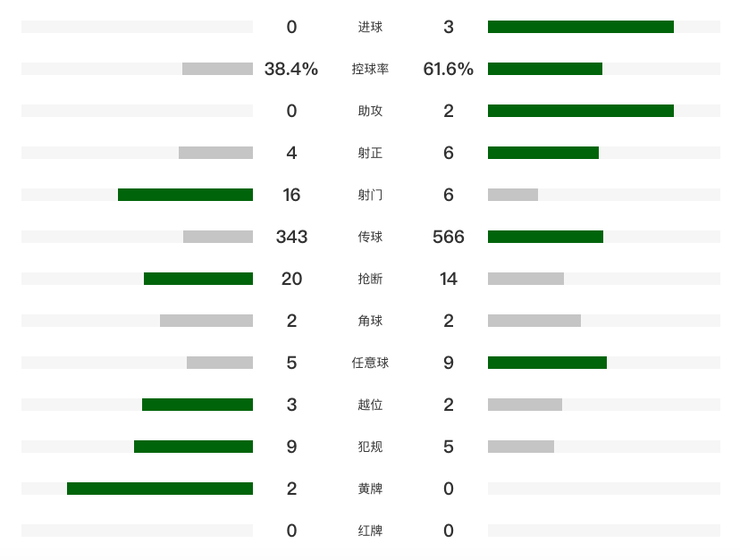Click the 红牌 stat label
The image size is (740, 560).
point(370,531)
